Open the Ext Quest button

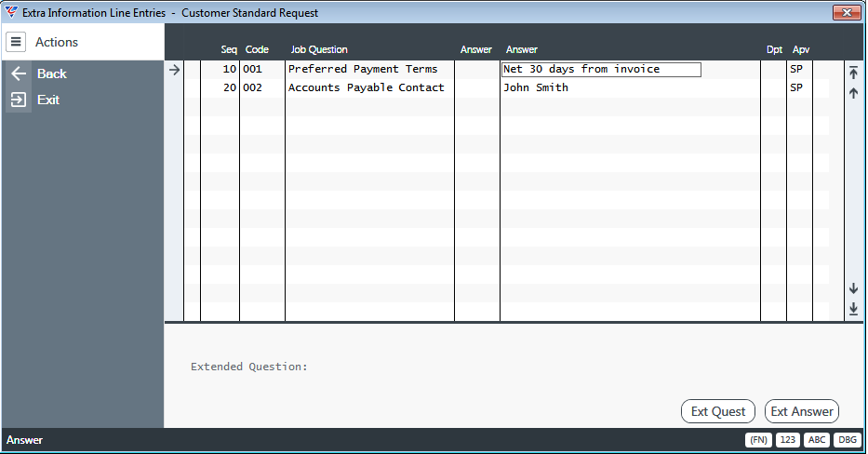pos(718,411)
